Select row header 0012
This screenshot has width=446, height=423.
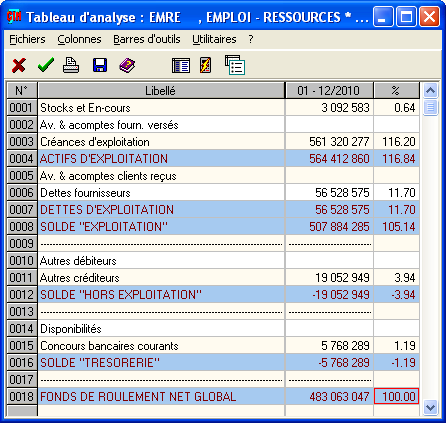click(x=22, y=295)
